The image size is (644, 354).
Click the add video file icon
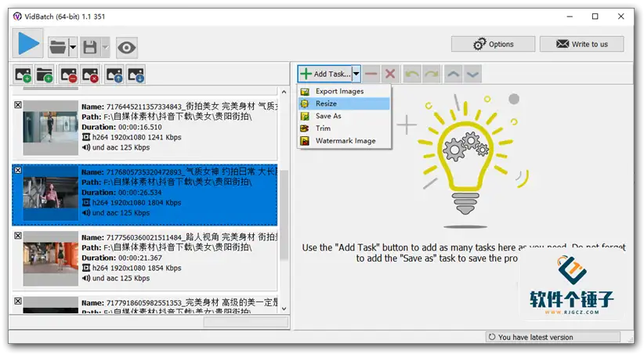point(23,74)
